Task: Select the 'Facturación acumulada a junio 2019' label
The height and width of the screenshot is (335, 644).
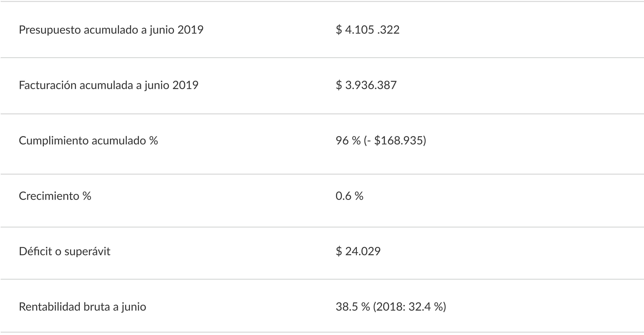Action: 109,85
